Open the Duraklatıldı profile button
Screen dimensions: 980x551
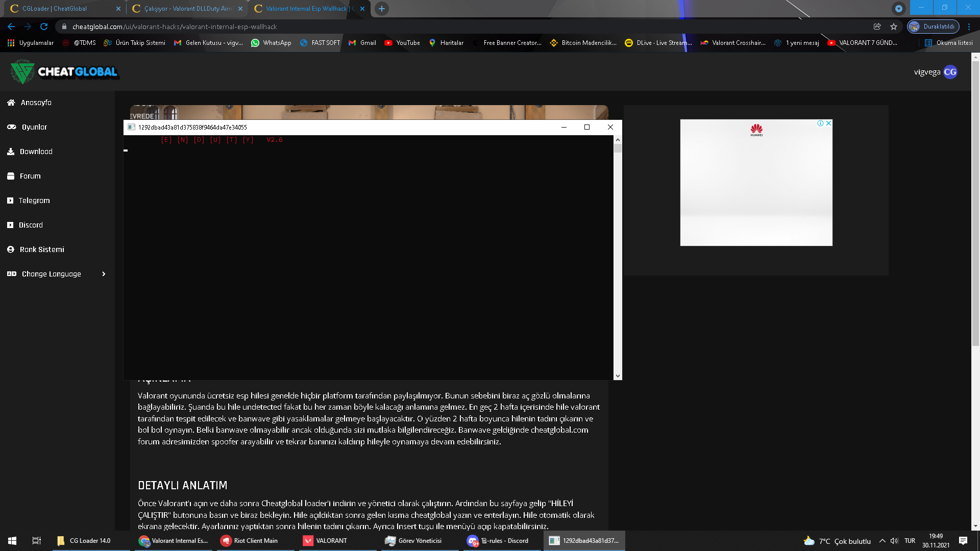pyautogui.click(x=934, y=27)
